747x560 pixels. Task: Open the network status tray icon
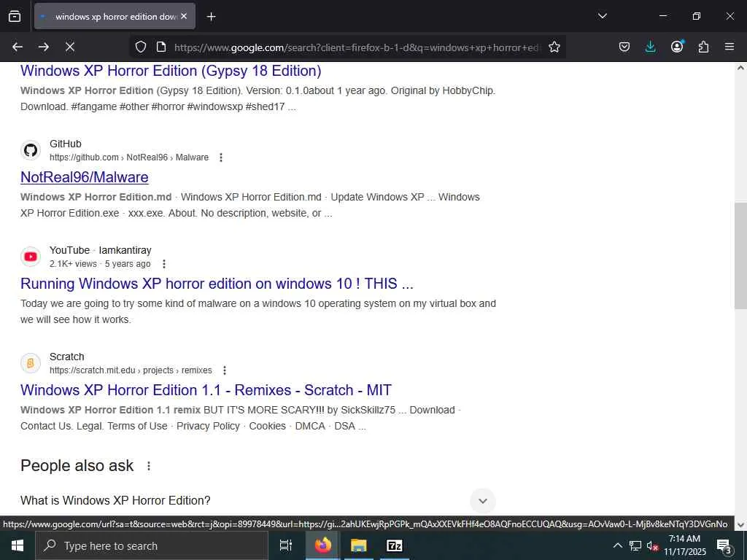[635, 545]
